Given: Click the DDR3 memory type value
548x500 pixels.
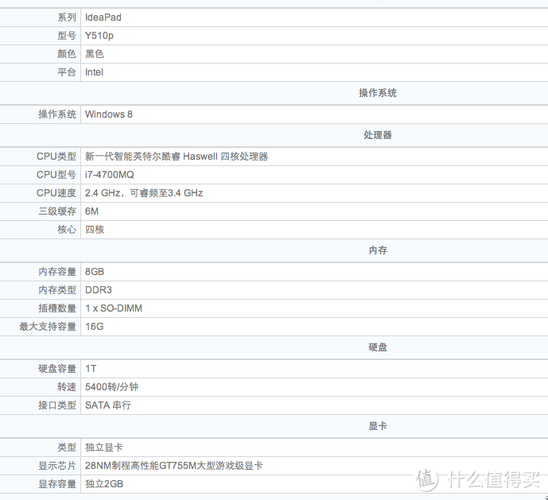Looking at the screenshot, I should 98,290.
